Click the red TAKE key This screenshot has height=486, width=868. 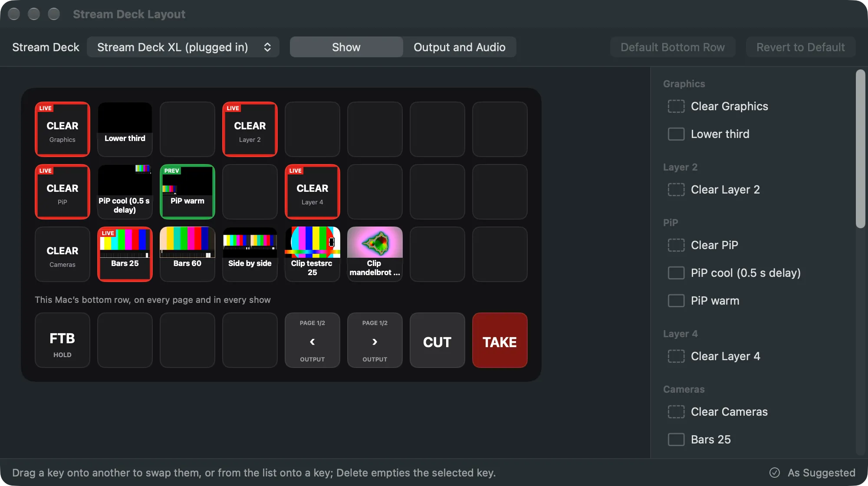click(500, 340)
